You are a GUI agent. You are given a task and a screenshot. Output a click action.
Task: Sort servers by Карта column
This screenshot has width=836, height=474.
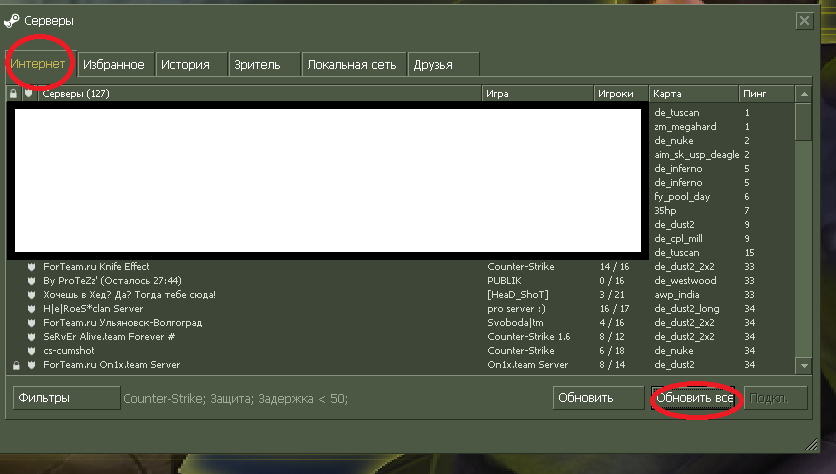tap(694, 93)
